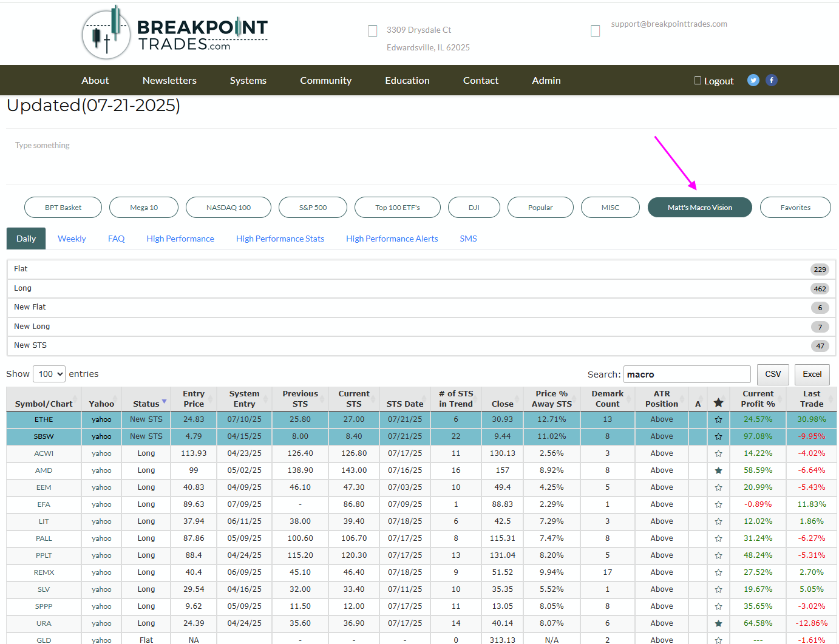Viewport: 839px width, 644px height.
Task: Select the DJI filter button
Action: coord(474,207)
